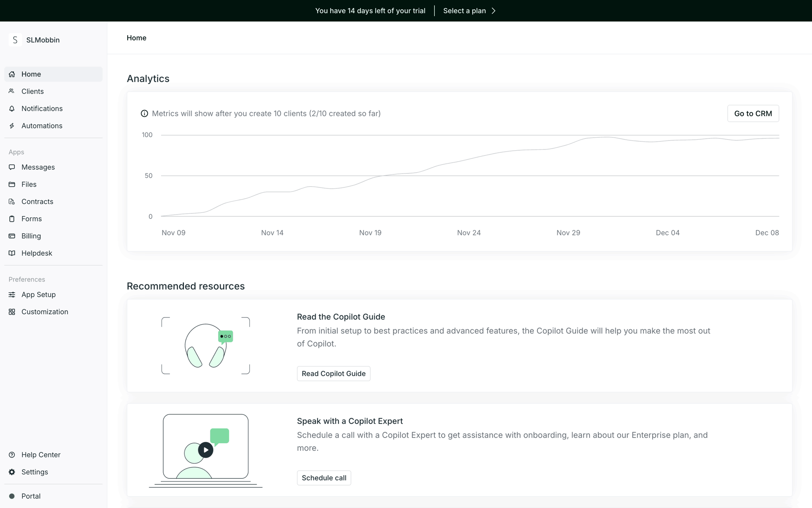Click the Home house icon in sidebar
The width and height of the screenshot is (812, 508).
(x=12, y=74)
